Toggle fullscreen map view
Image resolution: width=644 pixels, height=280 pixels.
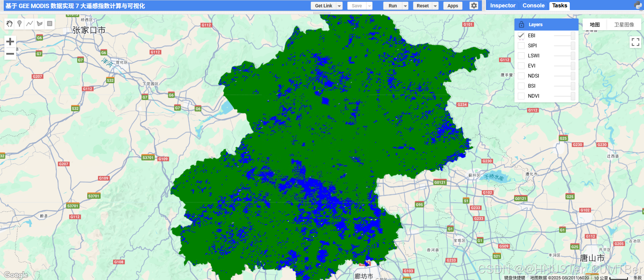635,42
